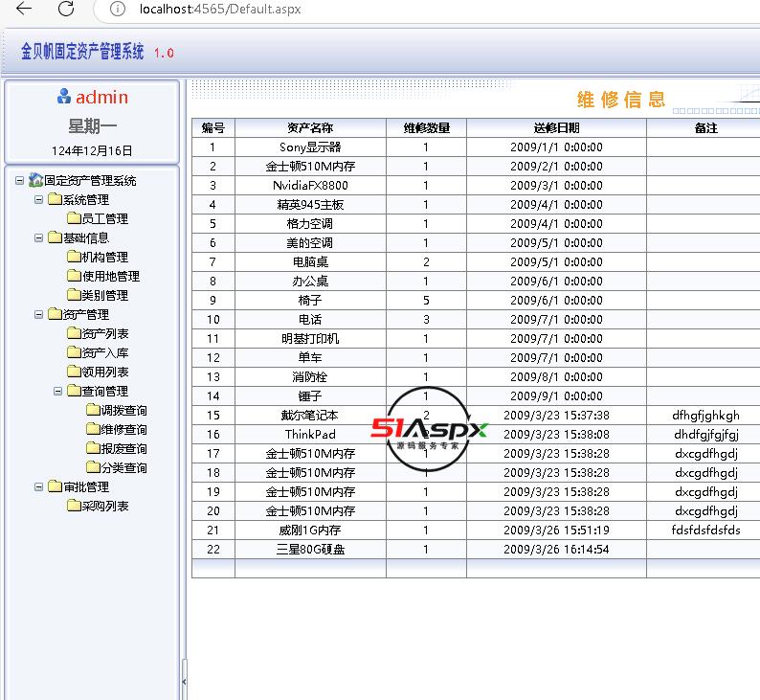Click the browser reload icon
760x700 pixels.
tap(66, 10)
